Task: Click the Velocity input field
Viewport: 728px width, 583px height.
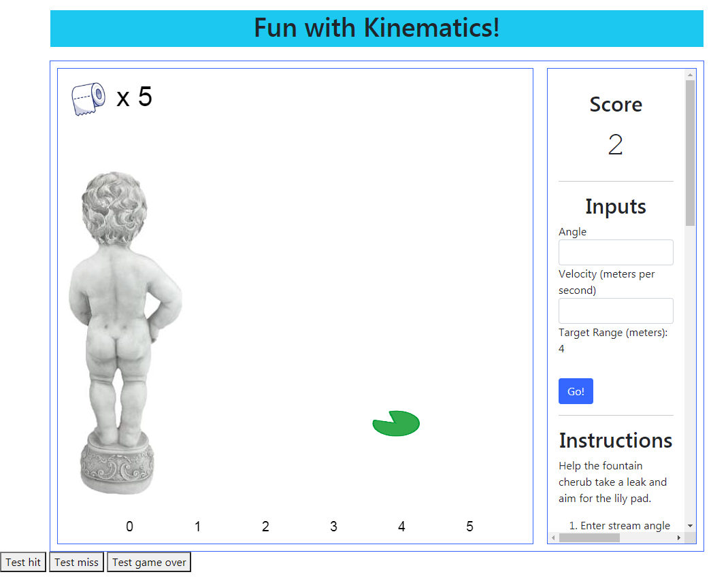Action: coord(616,310)
